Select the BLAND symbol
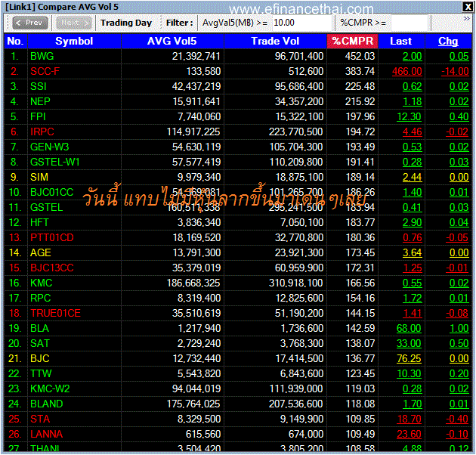The image size is (476, 455). tap(46, 404)
